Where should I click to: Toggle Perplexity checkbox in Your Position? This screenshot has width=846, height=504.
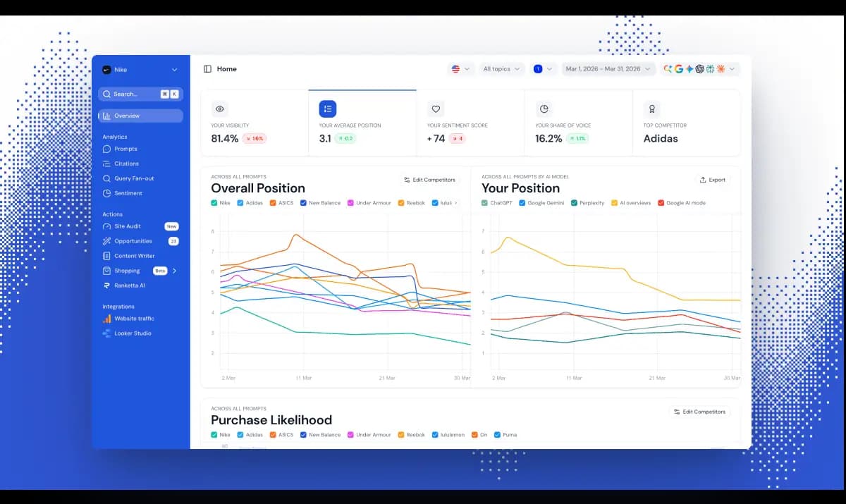[574, 203]
